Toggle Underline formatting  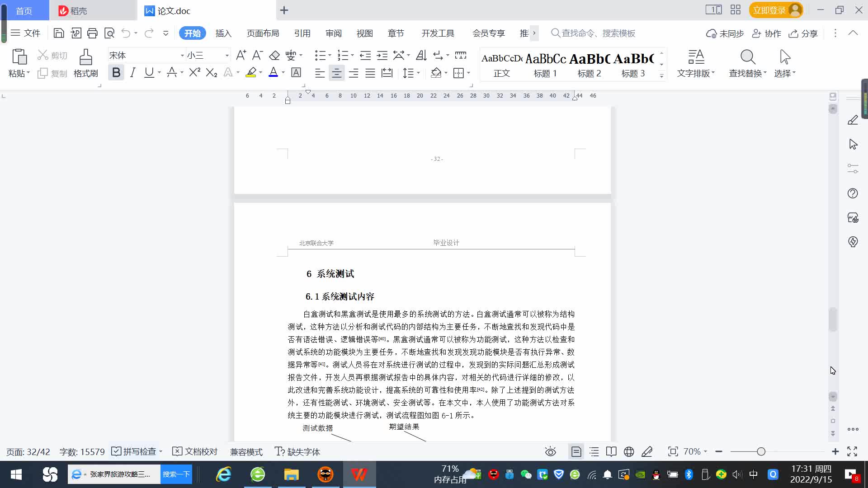149,72
